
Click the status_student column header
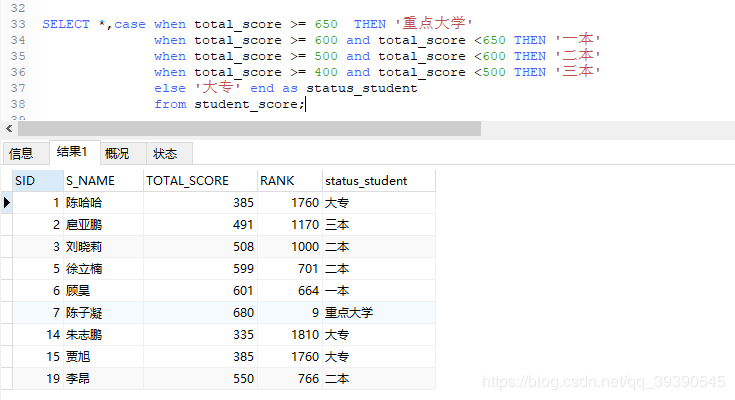click(379, 181)
